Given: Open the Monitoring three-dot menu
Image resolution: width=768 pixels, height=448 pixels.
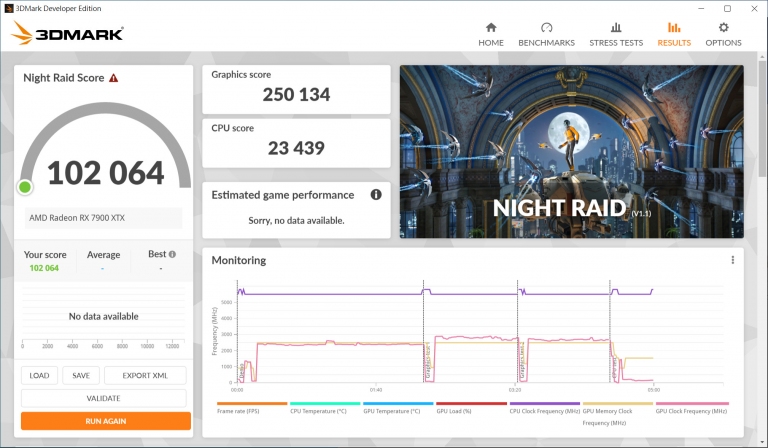Looking at the screenshot, I should coord(732,260).
